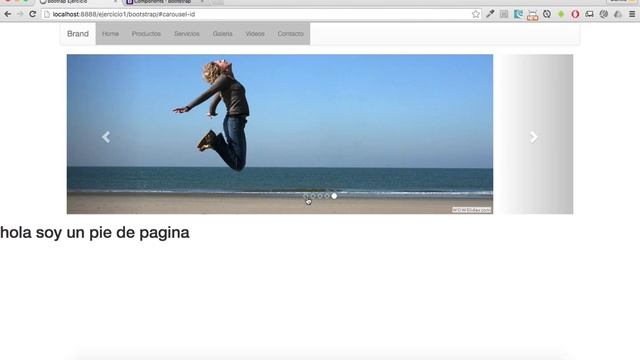Open the eyedropper color picker extension
This screenshot has height=360, width=640.
[490, 14]
